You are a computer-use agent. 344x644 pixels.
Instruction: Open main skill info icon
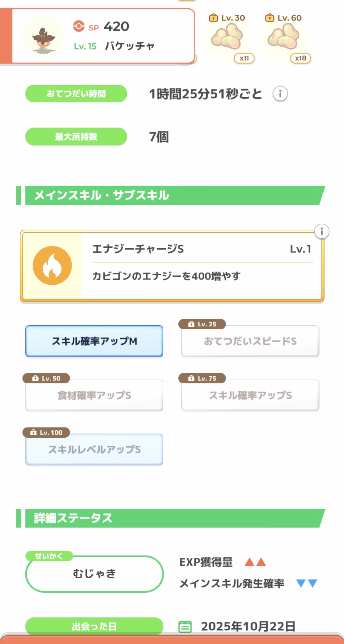point(322,231)
